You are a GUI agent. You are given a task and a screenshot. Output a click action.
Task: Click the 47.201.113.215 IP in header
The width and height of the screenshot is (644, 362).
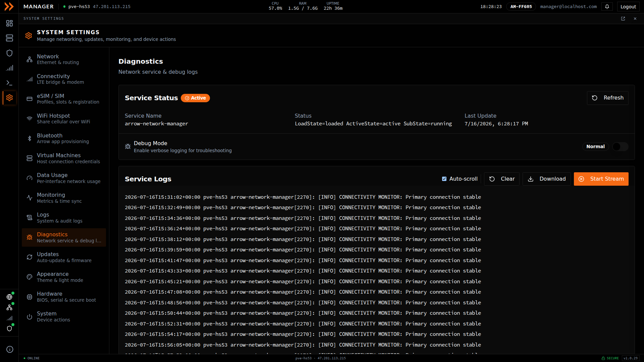click(x=112, y=6)
